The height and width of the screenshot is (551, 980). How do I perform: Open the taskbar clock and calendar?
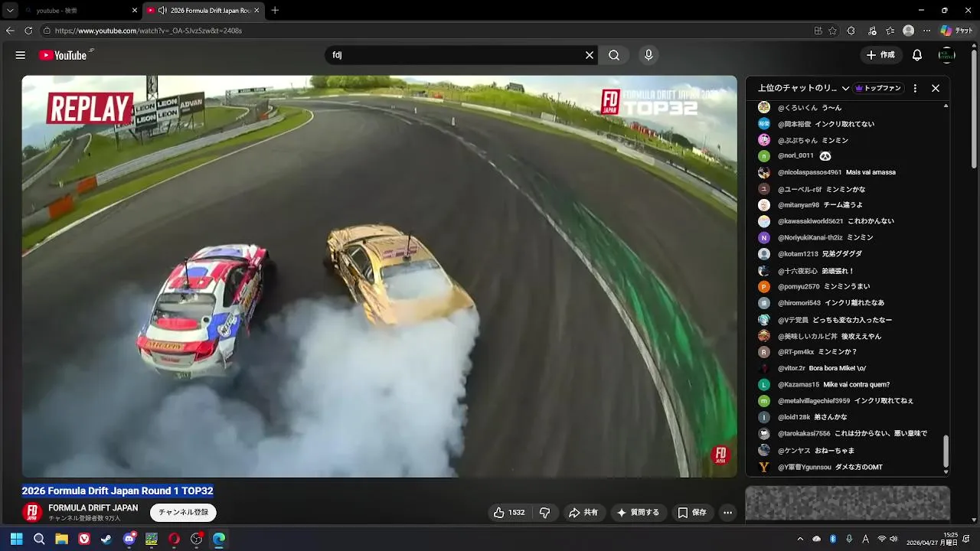point(932,539)
